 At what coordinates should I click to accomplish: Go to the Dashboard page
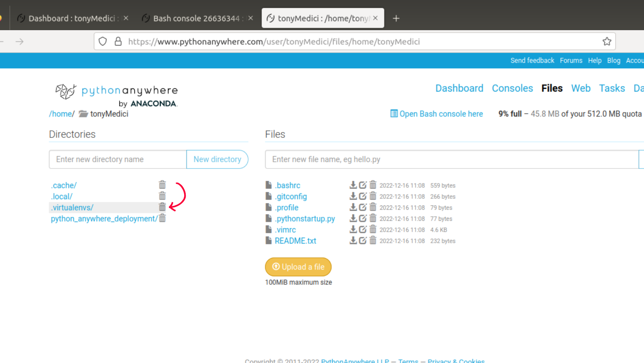coord(459,88)
